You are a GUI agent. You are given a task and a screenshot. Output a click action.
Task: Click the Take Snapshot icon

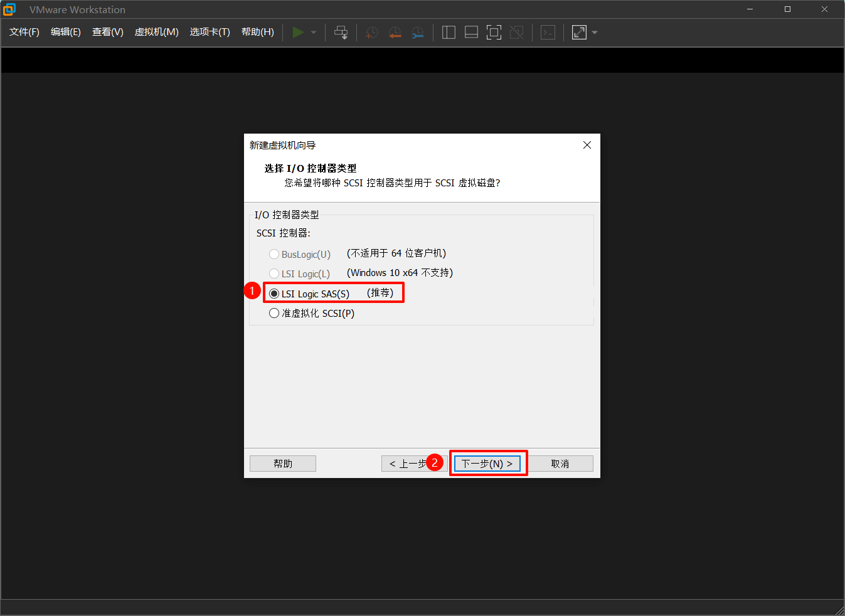(x=371, y=32)
